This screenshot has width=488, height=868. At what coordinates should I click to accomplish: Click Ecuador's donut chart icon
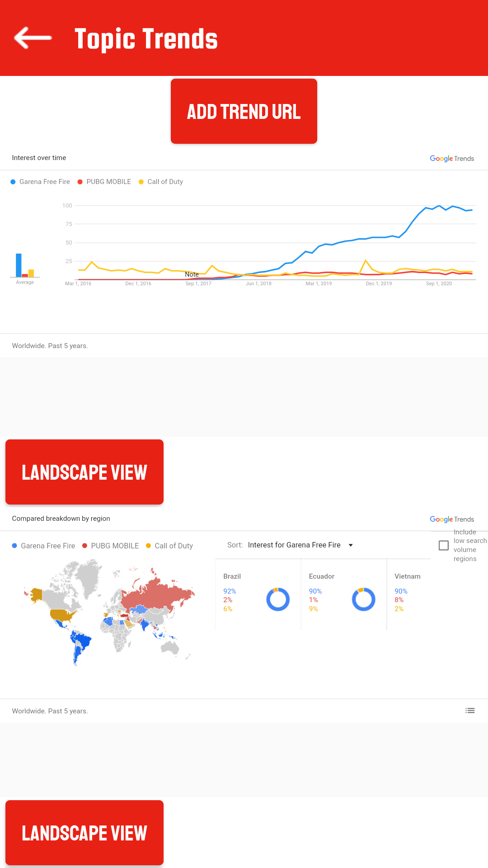pos(364,599)
